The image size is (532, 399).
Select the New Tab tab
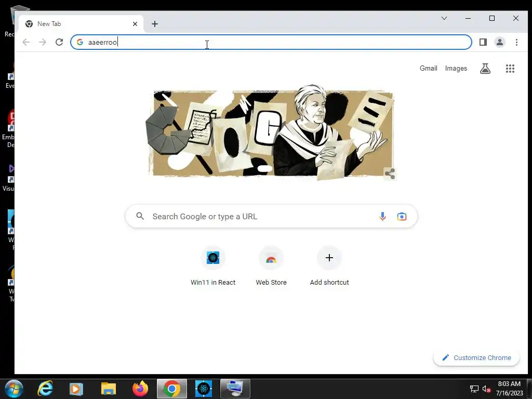pyautogui.click(x=81, y=24)
